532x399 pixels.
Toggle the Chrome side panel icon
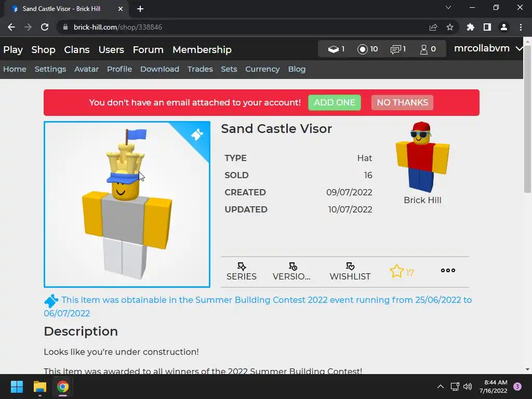[x=487, y=27]
